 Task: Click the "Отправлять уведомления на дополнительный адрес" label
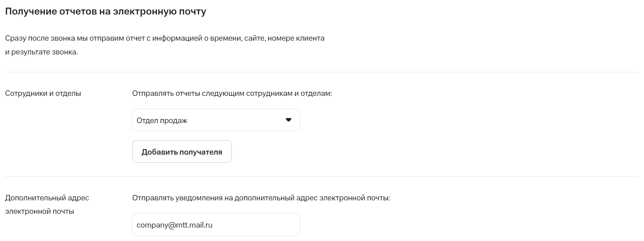pos(261,198)
